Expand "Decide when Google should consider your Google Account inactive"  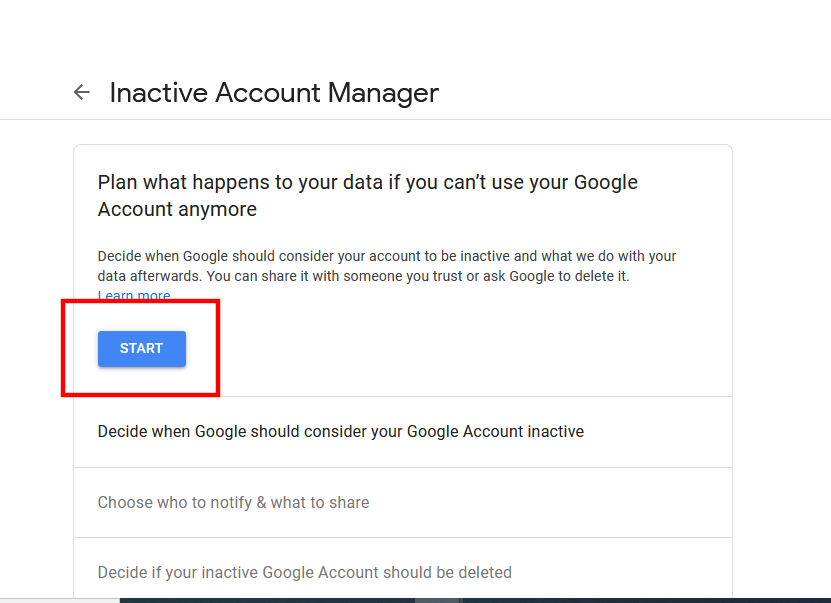403,432
